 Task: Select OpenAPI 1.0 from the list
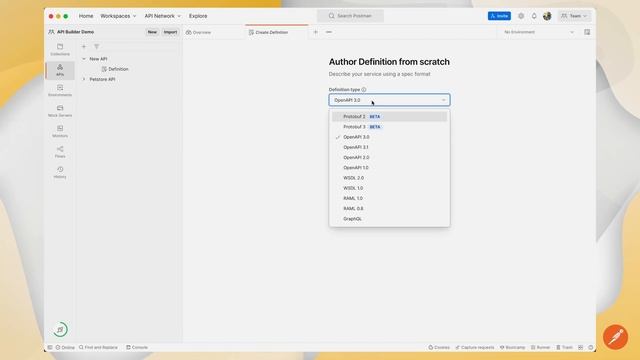[389, 167]
